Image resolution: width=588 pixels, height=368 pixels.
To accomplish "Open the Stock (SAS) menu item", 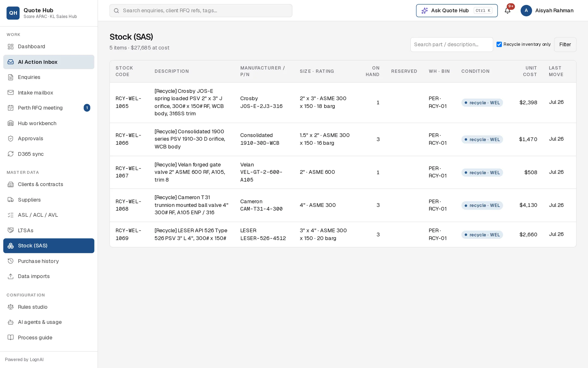I will coord(49,246).
